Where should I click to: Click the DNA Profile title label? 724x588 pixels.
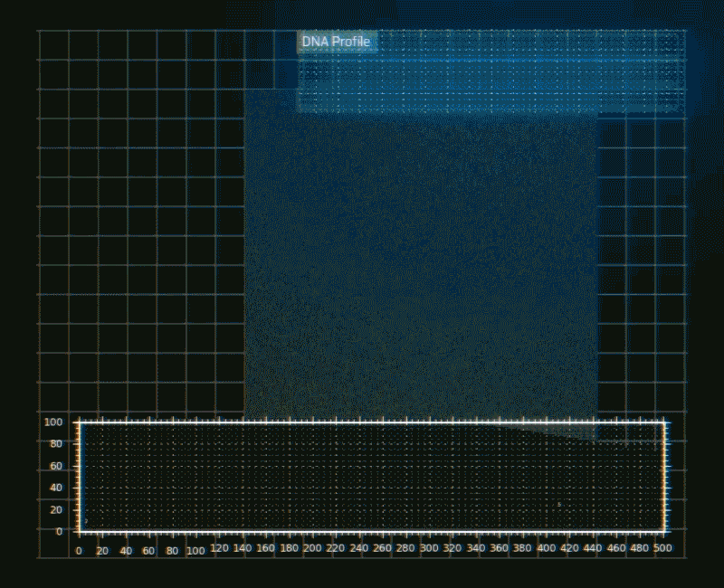tap(336, 42)
